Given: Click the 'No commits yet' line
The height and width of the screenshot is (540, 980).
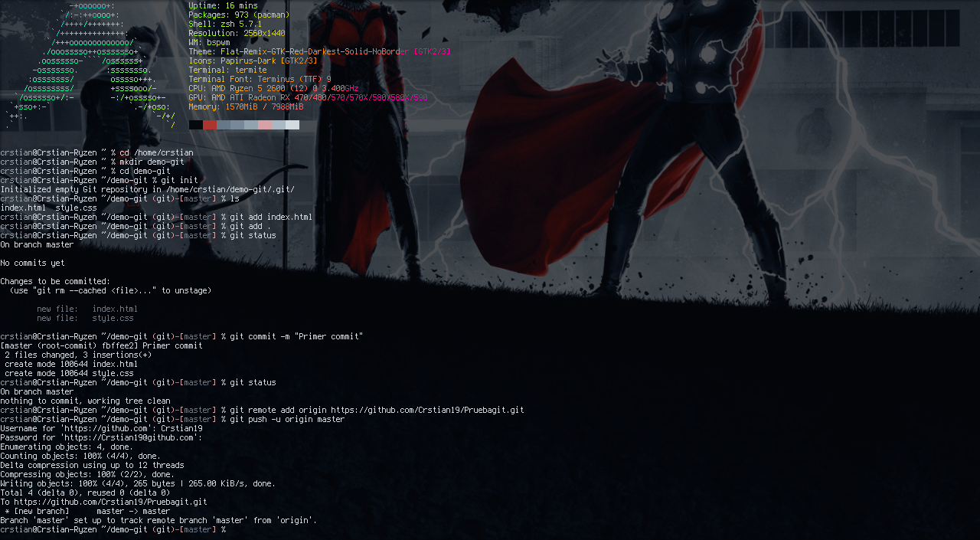Looking at the screenshot, I should pos(32,263).
